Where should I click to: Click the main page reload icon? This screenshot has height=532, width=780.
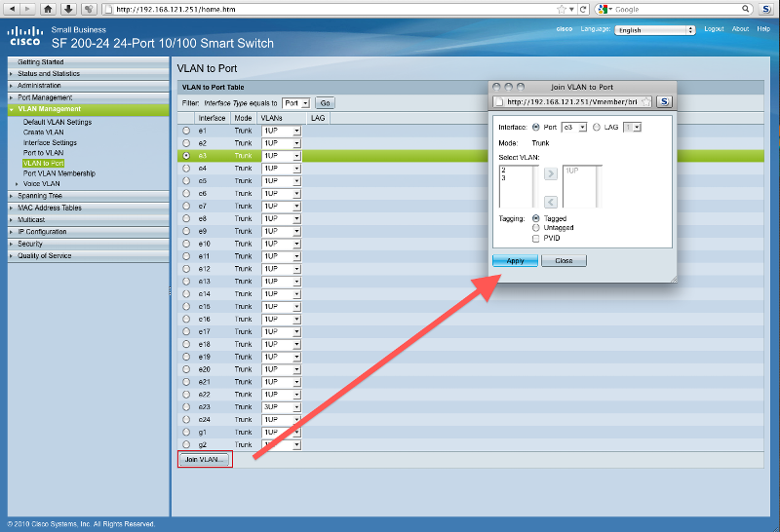pos(583,9)
